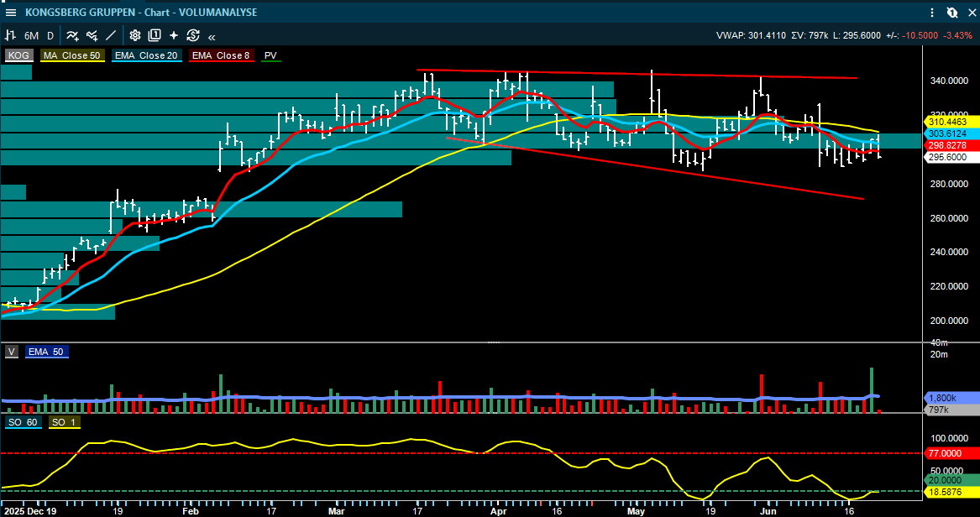The height and width of the screenshot is (517, 980).
Task: Click the 340.0000 price axis label
Action: [949, 81]
